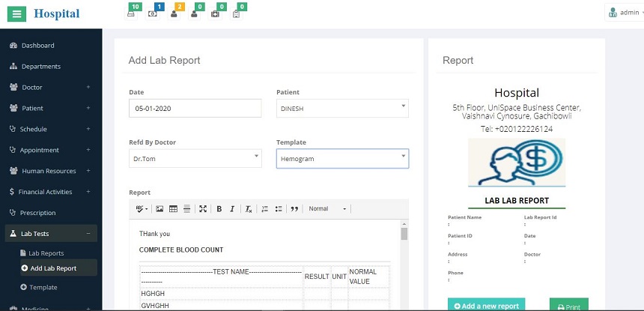Image resolution: width=644 pixels, height=311 pixels.
Task: Insert a numbered list
Action: (265, 208)
